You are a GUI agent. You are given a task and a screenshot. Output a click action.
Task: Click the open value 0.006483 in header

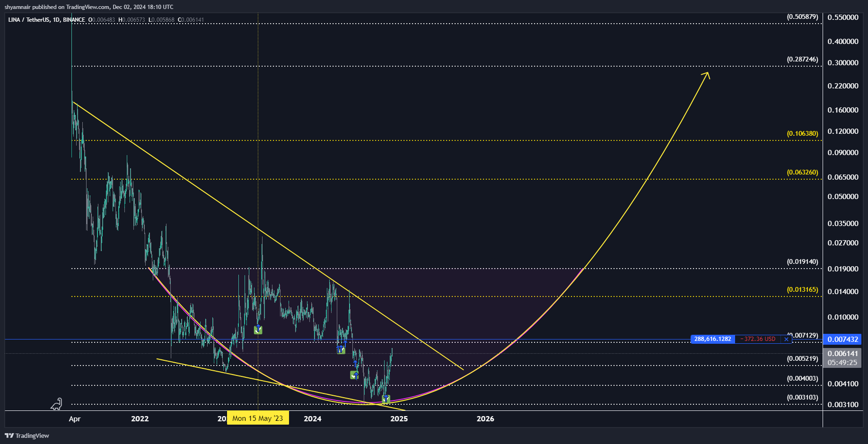[x=104, y=20]
